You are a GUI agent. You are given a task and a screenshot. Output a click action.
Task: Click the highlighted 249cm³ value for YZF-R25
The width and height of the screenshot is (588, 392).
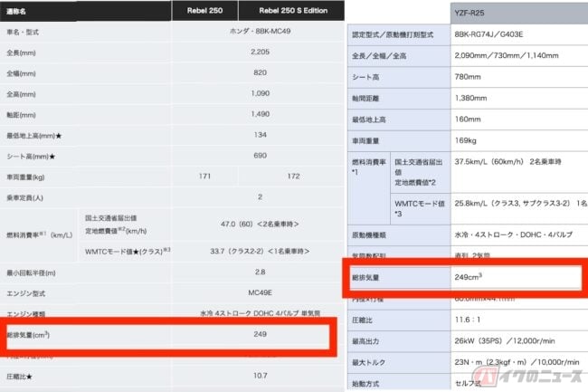click(469, 276)
